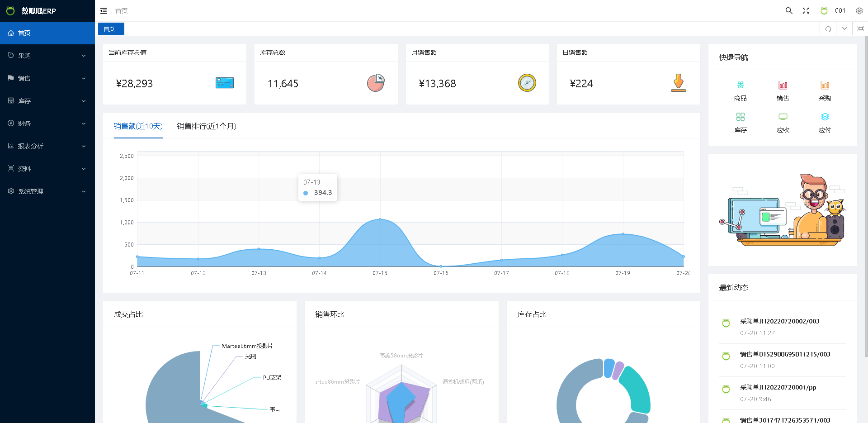Switch to the 首页 page tab
The image size is (868, 423).
point(111,29)
